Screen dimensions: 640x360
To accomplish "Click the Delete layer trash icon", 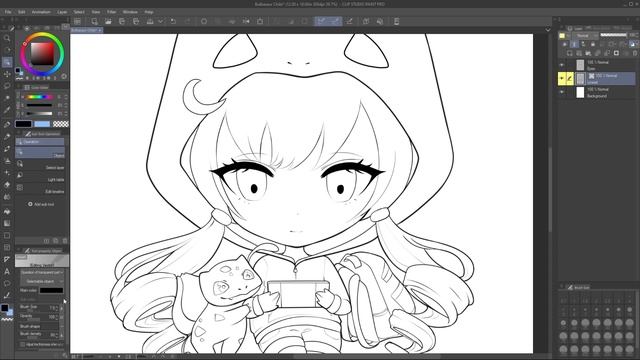I will pos(635,53).
